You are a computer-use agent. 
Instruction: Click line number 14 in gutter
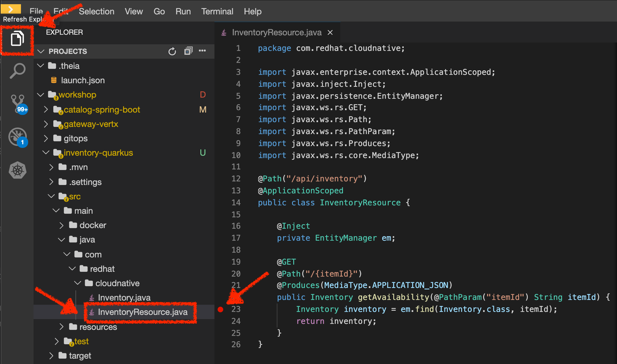pos(236,203)
